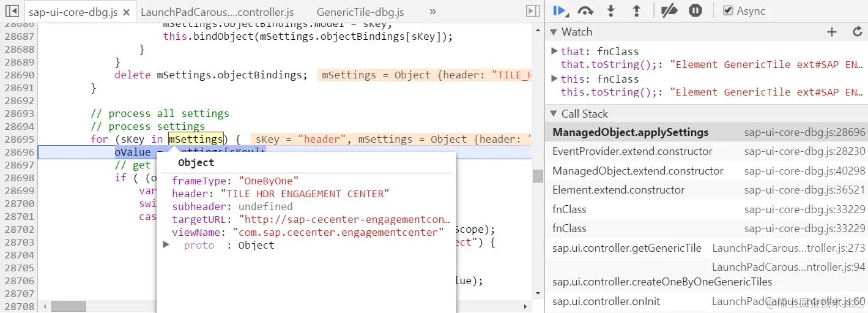Select sap.ui.controller.getGenericTile call frame

tap(706, 248)
